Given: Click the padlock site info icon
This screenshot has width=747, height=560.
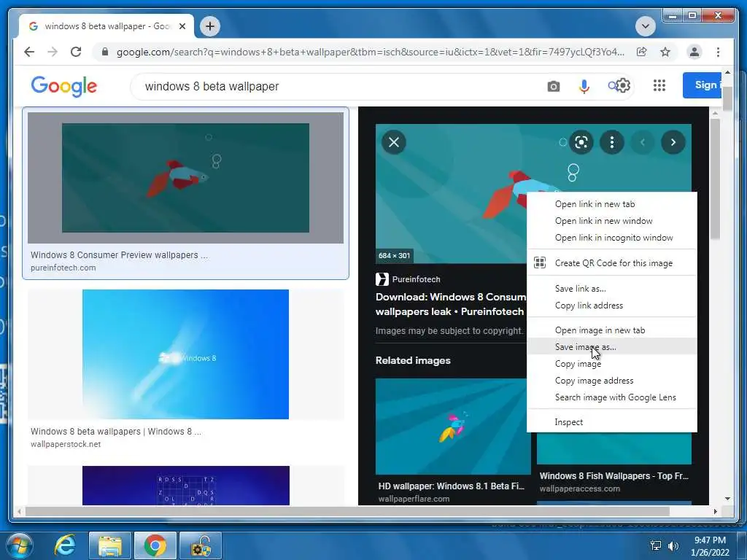Looking at the screenshot, I should [105, 52].
